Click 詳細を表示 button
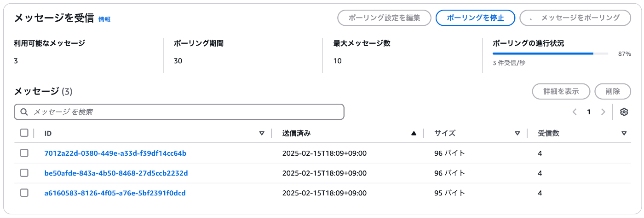The image size is (644, 218). click(x=561, y=91)
